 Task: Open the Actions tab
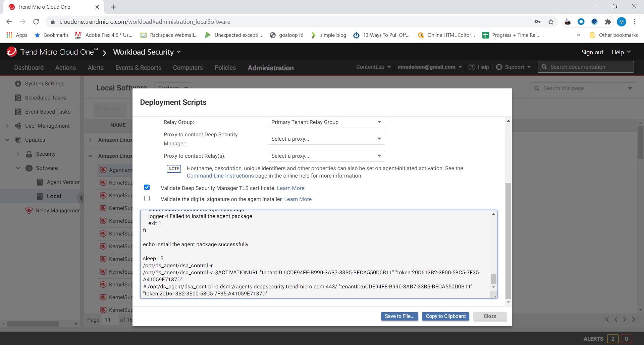(65, 68)
